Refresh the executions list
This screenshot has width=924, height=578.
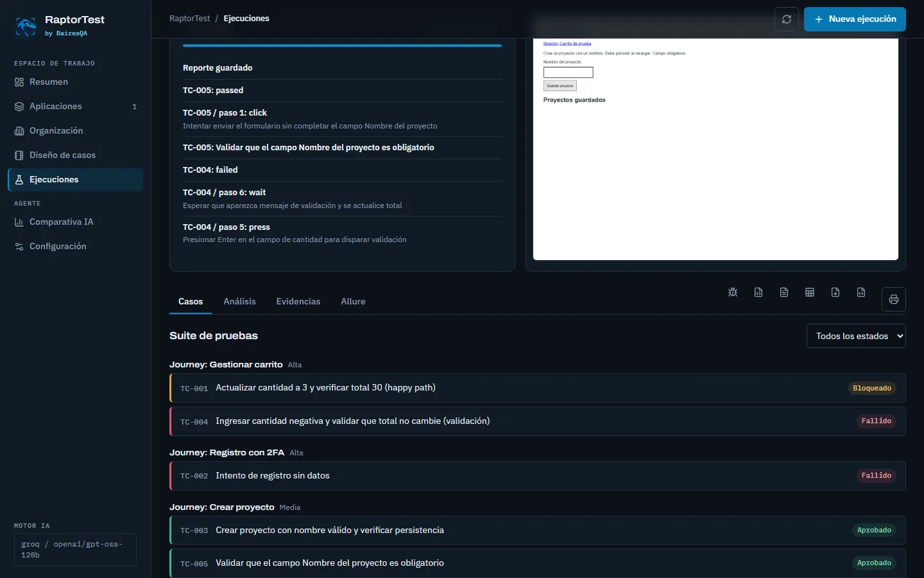click(787, 19)
